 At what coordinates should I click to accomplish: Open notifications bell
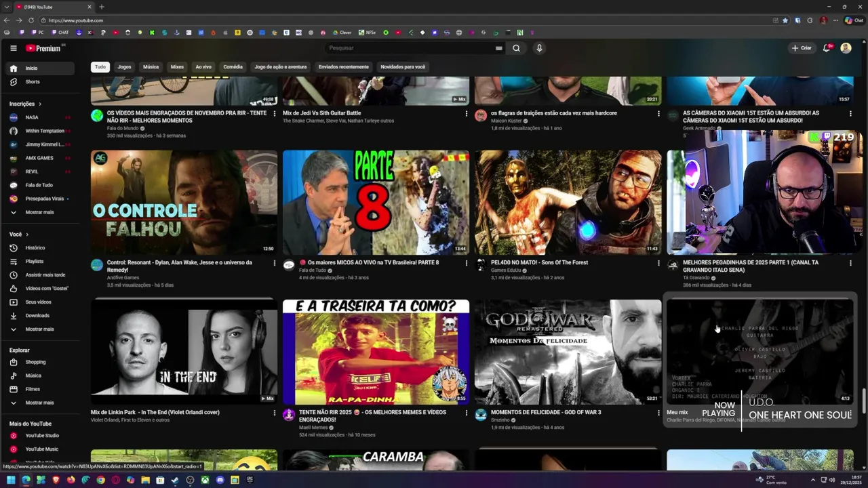827,48
